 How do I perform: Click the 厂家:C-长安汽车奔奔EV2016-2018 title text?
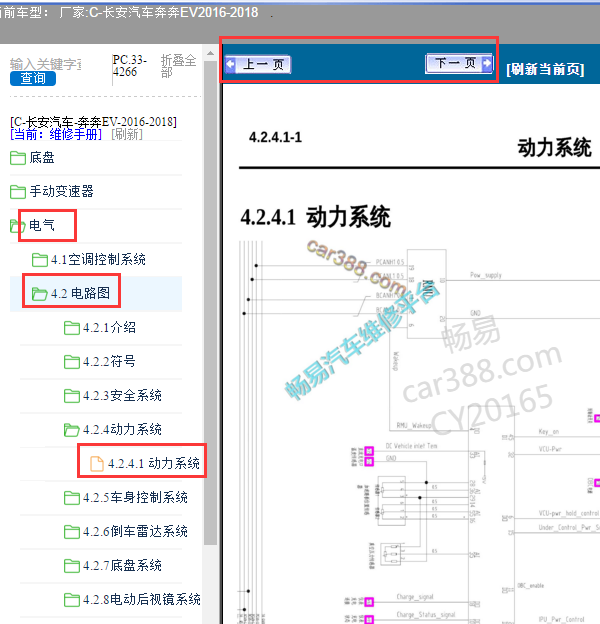click(159, 12)
